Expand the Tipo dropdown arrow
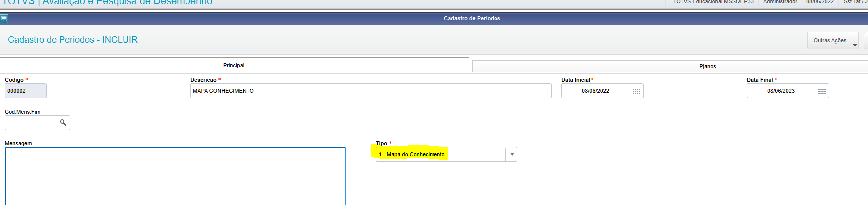The height and width of the screenshot is (205, 868). [512, 154]
